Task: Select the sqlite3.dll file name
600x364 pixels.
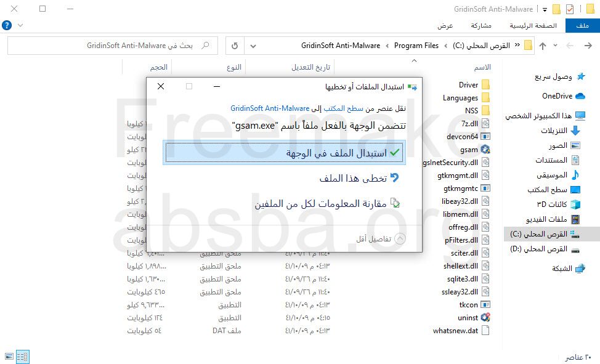Action: pos(462,279)
